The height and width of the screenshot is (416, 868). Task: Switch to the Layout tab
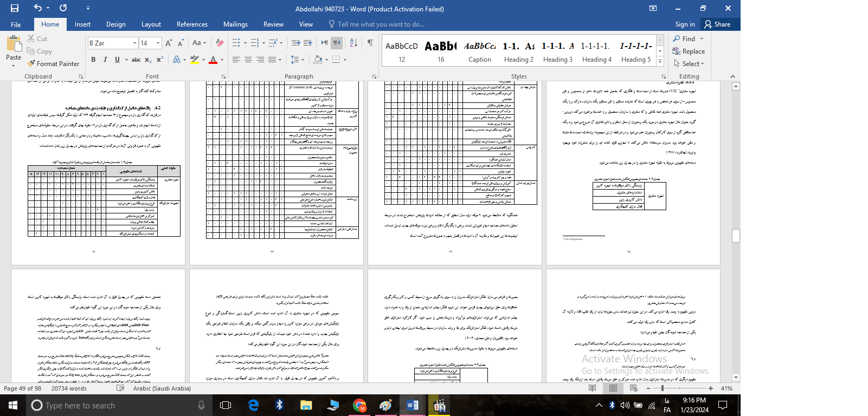coord(151,24)
